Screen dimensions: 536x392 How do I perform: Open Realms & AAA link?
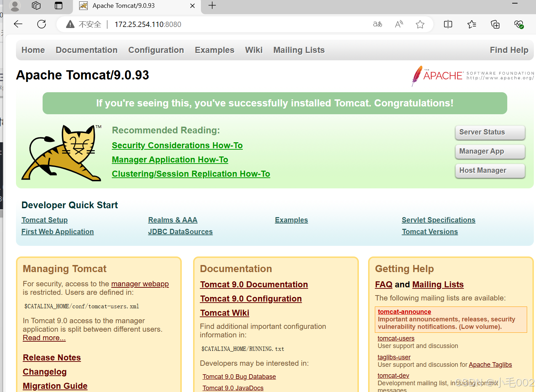pos(173,220)
